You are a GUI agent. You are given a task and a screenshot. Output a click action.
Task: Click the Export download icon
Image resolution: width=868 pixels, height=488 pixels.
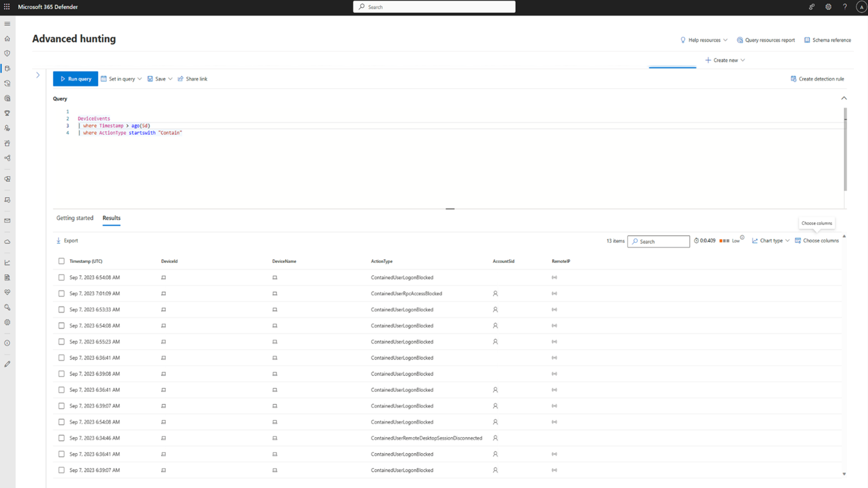coord(59,241)
